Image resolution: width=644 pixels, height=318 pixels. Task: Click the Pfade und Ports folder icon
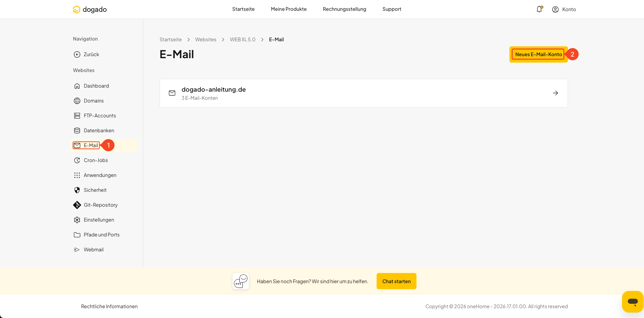(77, 235)
